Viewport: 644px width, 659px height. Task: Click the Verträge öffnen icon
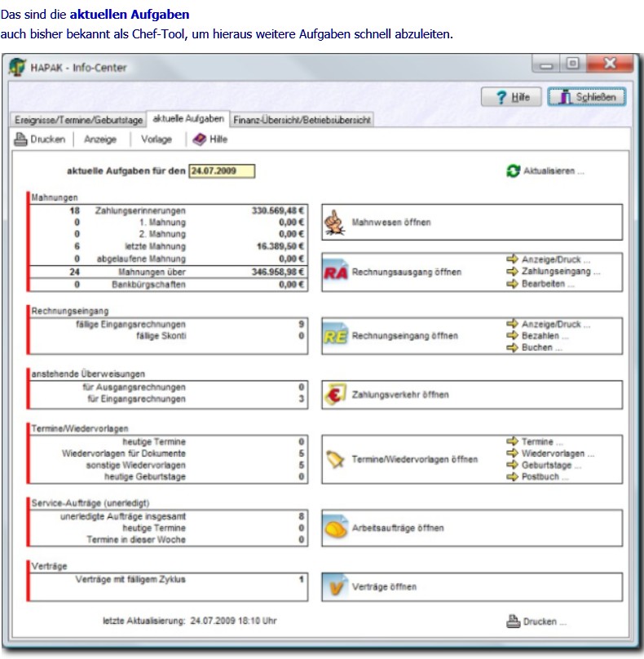(336, 586)
